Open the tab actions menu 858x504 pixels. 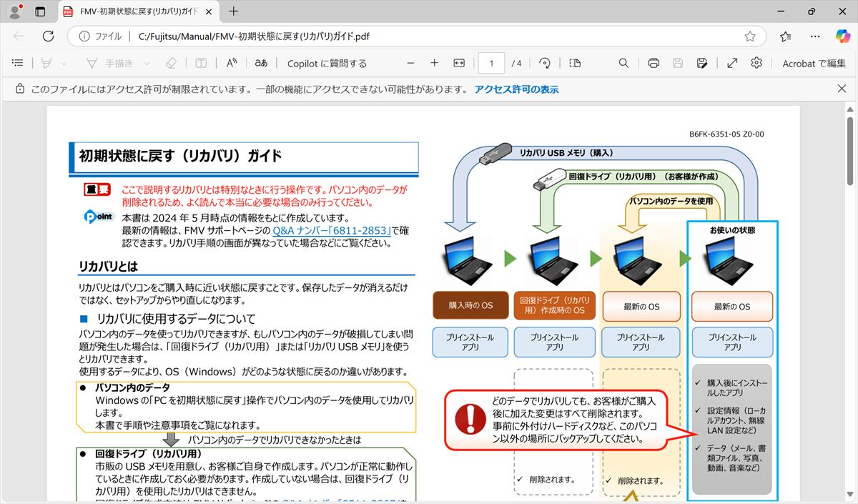pyautogui.click(x=40, y=11)
